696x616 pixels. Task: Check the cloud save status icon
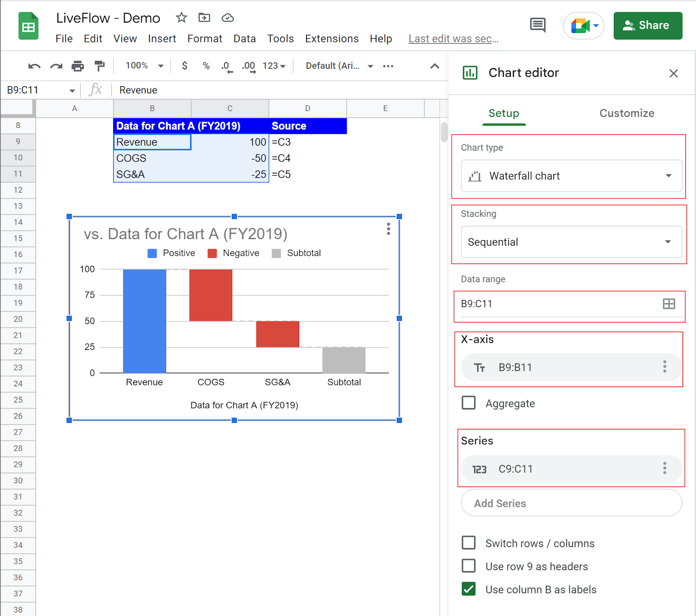click(228, 18)
